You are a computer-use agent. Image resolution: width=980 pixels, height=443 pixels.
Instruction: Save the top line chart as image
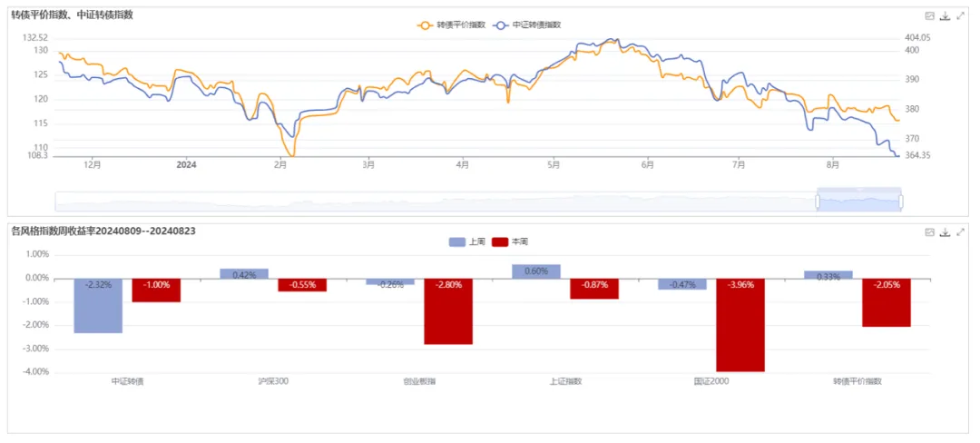[x=929, y=16]
